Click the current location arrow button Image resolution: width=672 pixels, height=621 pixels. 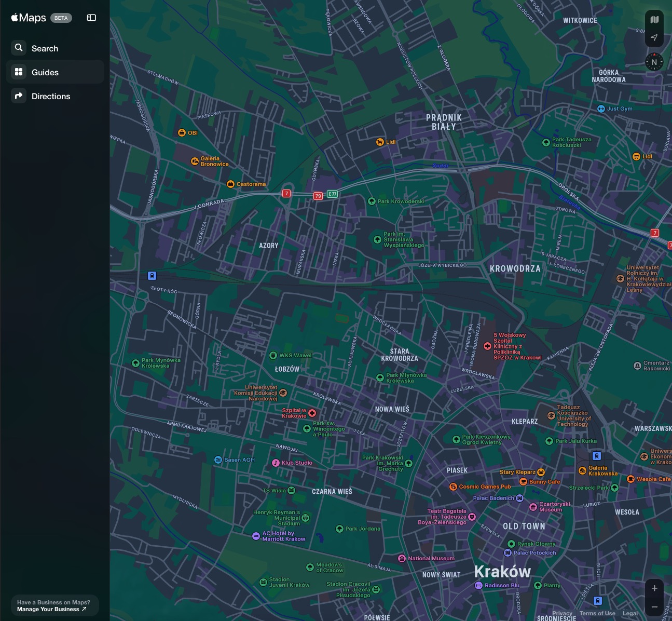point(654,37)
